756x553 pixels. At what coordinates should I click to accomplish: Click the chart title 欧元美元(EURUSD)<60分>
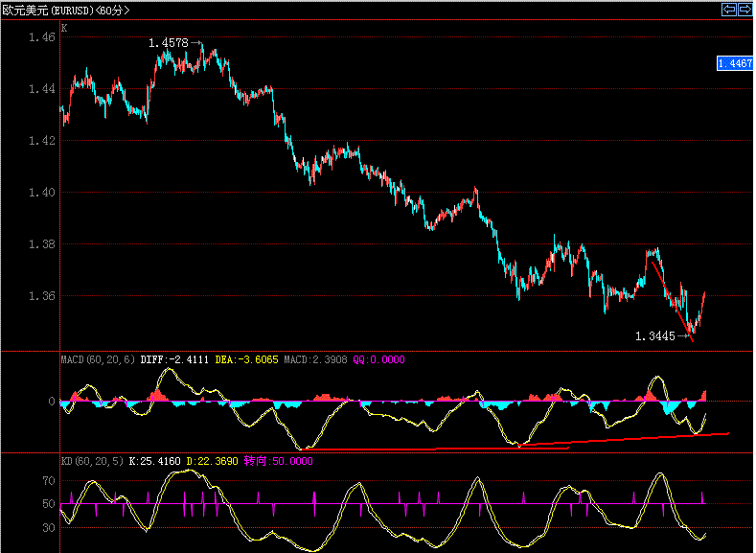pos(66,11)
